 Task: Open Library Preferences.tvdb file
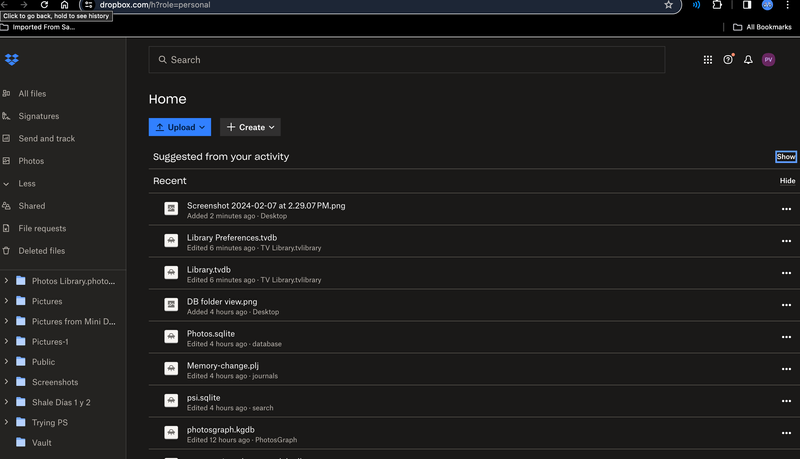(x=232, y=238)
